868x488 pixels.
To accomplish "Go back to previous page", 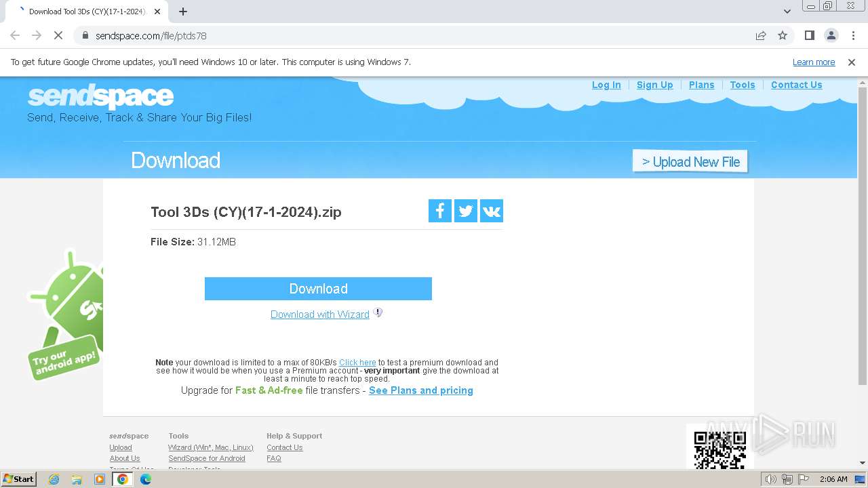I will tap(15, 35).
